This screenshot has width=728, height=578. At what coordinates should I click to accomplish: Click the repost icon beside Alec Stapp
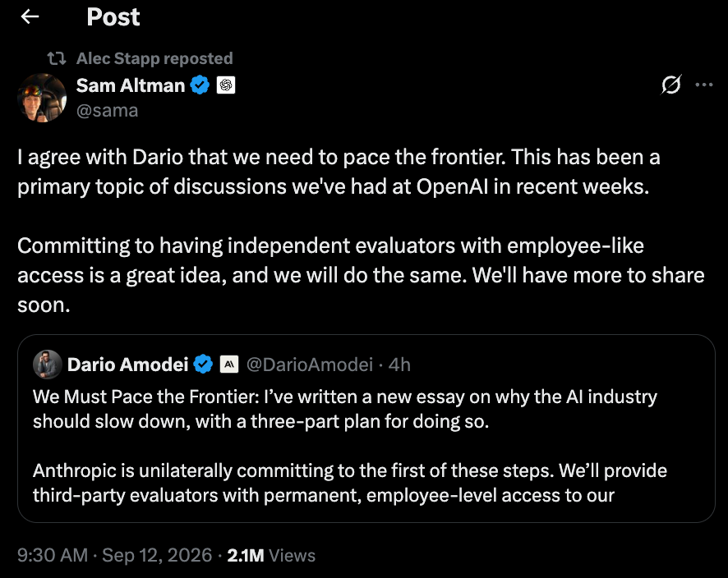coord(56,58)
